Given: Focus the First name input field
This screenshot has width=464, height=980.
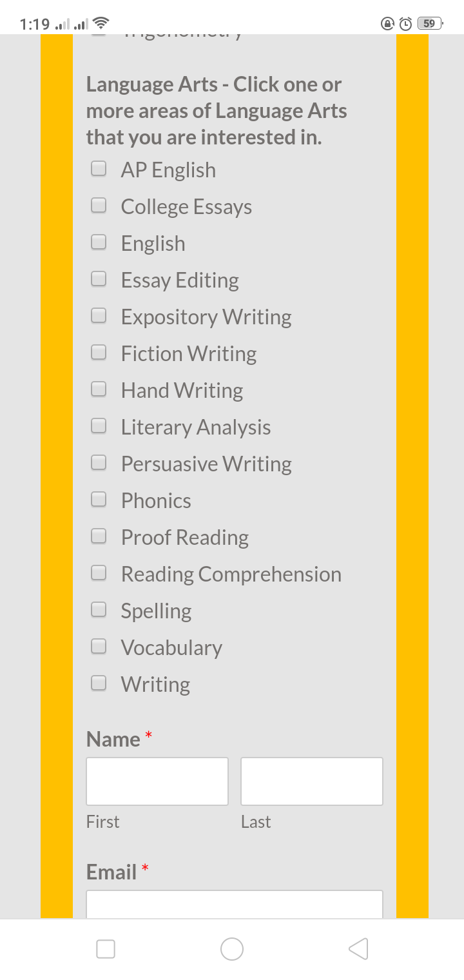Looking at the screenshot, I should (157, 781).
